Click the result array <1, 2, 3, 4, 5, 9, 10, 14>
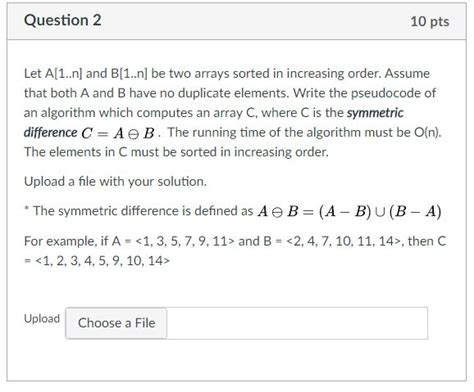The image size is (474, 392). pos(102,261)
